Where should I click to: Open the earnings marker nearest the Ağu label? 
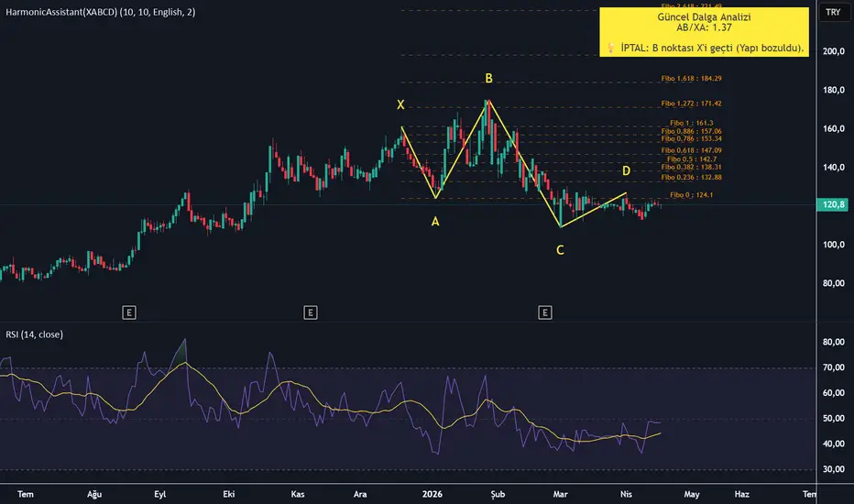click(x=129, y=312)
